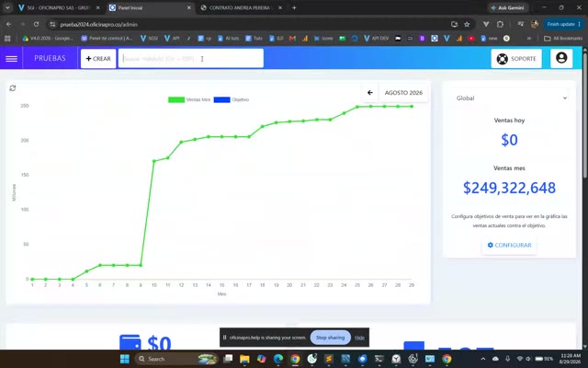Open File Explorer from taskbar
Viewport: 588px width, 368px height.
244,359
